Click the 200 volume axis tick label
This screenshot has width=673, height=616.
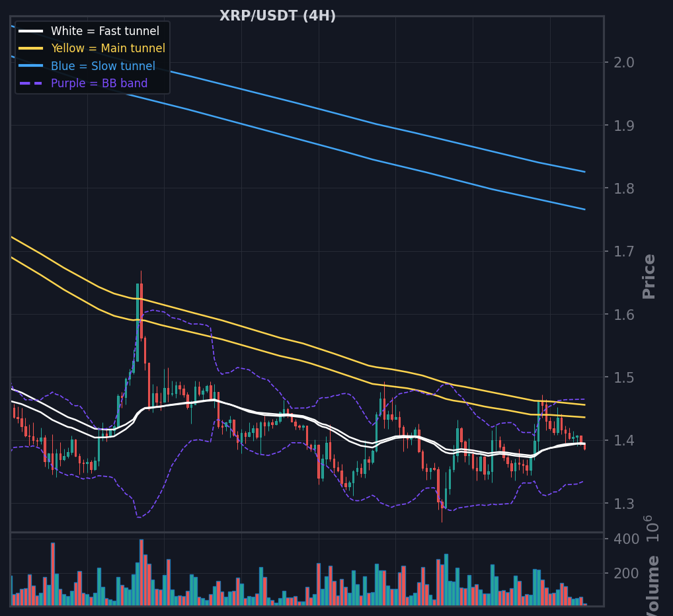point(627,574)
